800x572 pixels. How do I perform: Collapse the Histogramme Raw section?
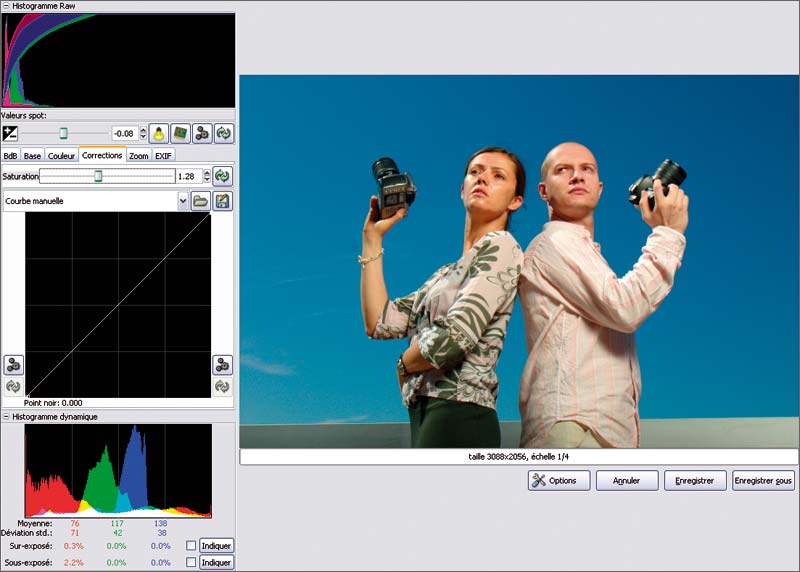[x=6, y=6]
